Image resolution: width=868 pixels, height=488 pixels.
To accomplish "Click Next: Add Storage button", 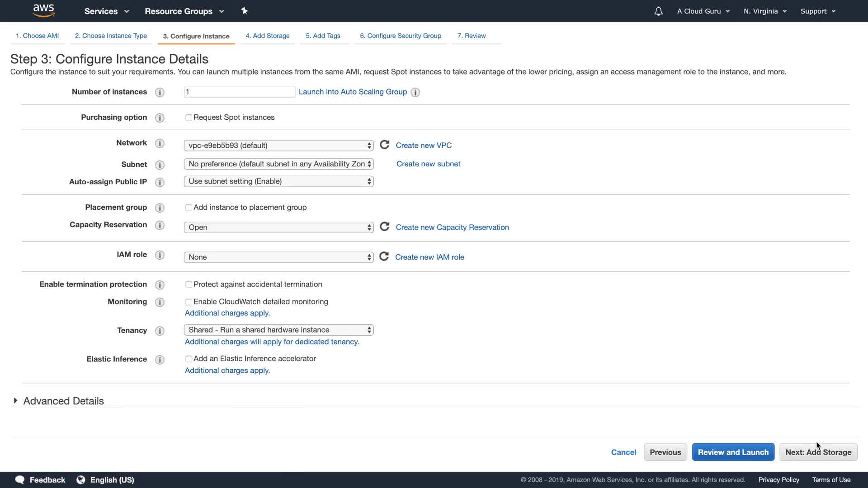I will point(818,452).
